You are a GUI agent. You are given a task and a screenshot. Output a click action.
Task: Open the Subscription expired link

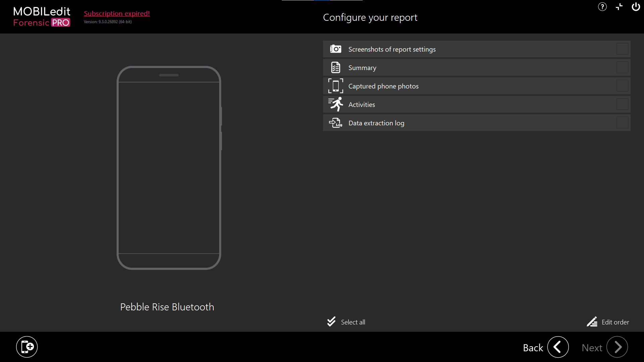tap(117, 13)
